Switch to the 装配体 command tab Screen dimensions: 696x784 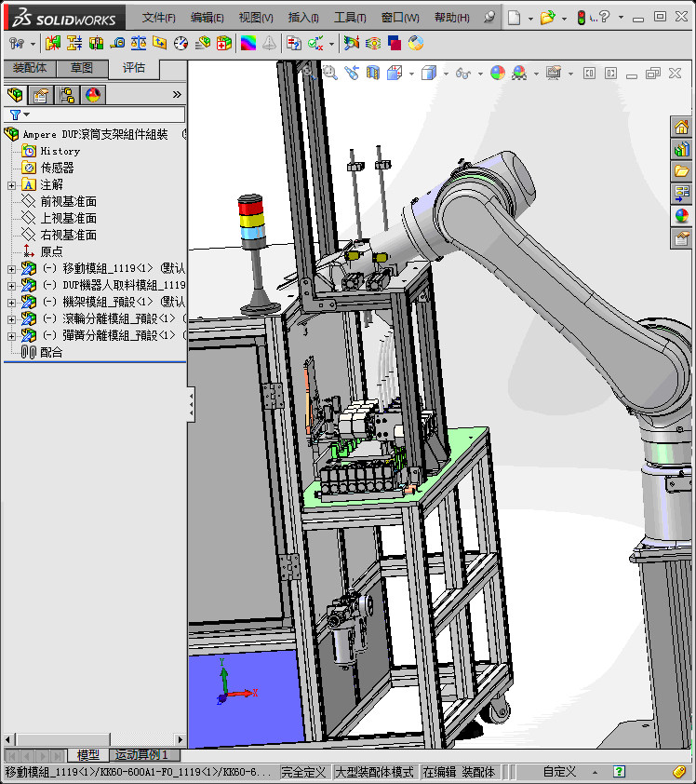coord(30,68)
